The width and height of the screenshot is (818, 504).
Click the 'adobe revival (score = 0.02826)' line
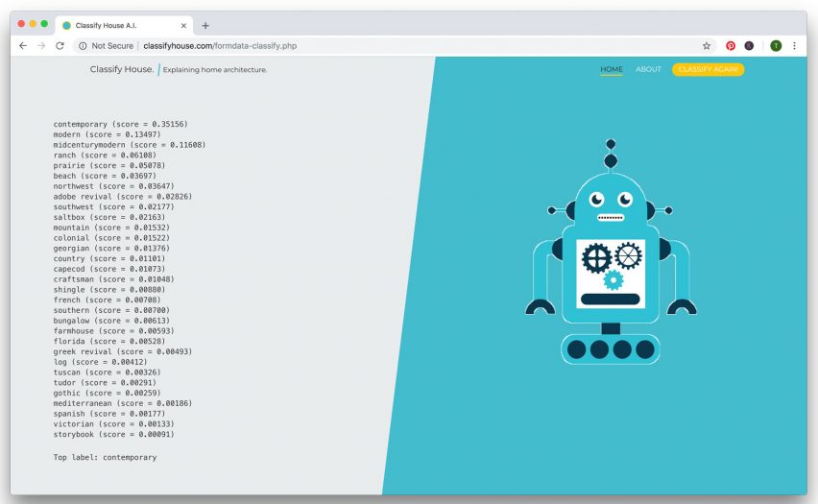(123, 197)
